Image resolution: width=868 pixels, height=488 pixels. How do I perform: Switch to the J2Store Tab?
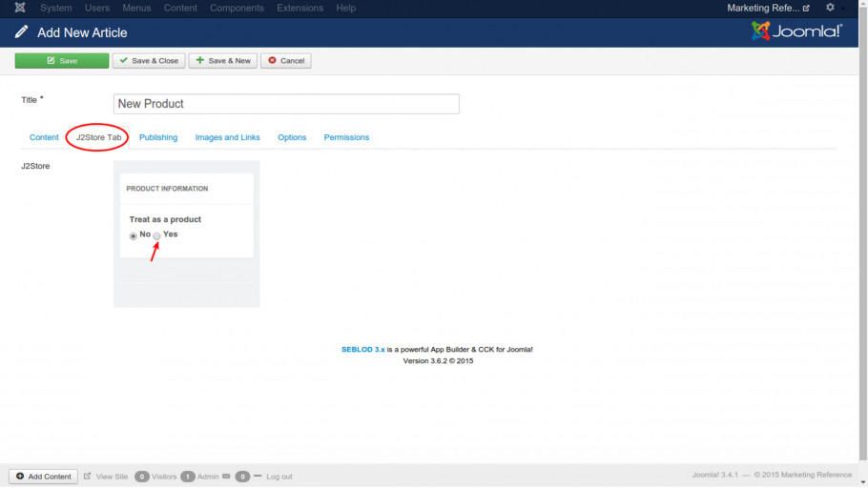click(x=98, y=137)
